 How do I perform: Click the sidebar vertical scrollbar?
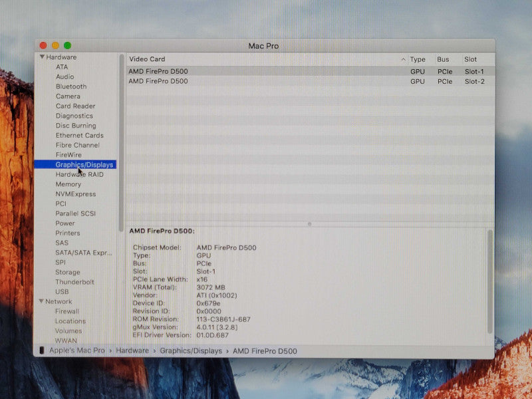(122, 142)
